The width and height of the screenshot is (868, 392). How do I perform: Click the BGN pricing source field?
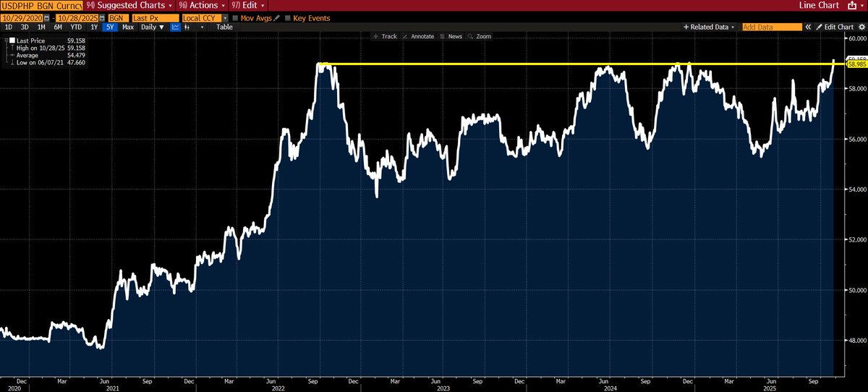point(119,18)
